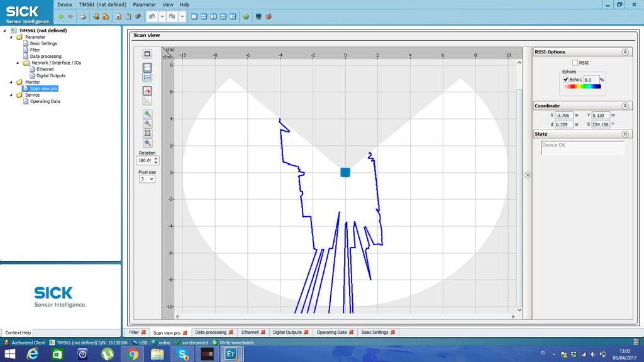Image resolution: width=644 pixels, height=362 pixels.
Task: Collapse the Monitor tree folder
Action: pos(11,82)
